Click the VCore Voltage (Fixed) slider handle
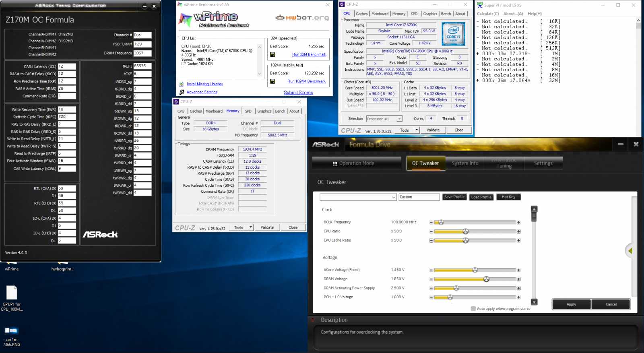This screenshot has width=644, height=353. 475,270
